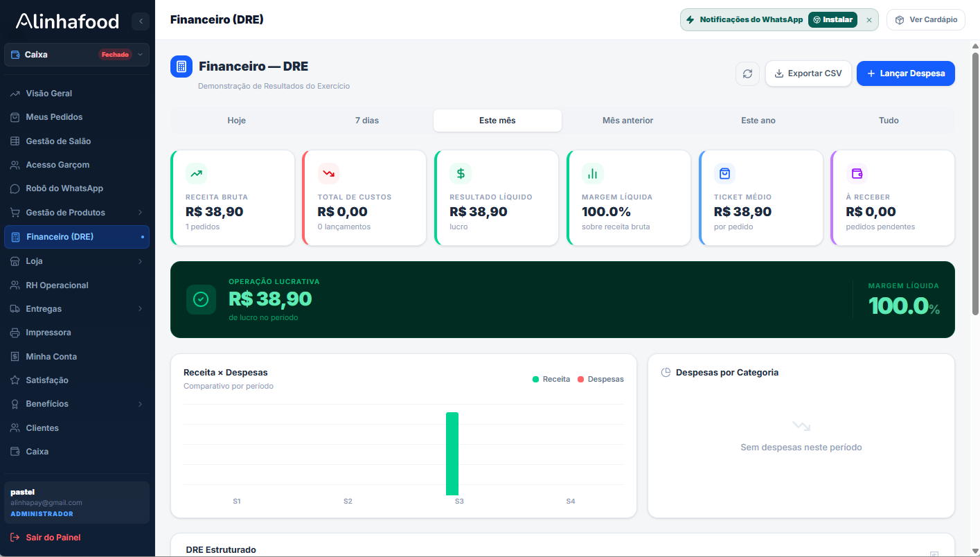
Task: Click the refresh data icon near Exportar CSV
Action: coord(747,73)
